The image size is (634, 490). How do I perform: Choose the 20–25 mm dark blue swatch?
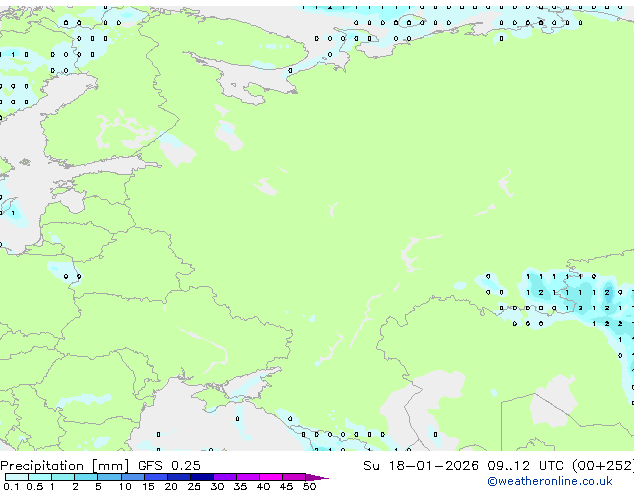click(179, 477)
